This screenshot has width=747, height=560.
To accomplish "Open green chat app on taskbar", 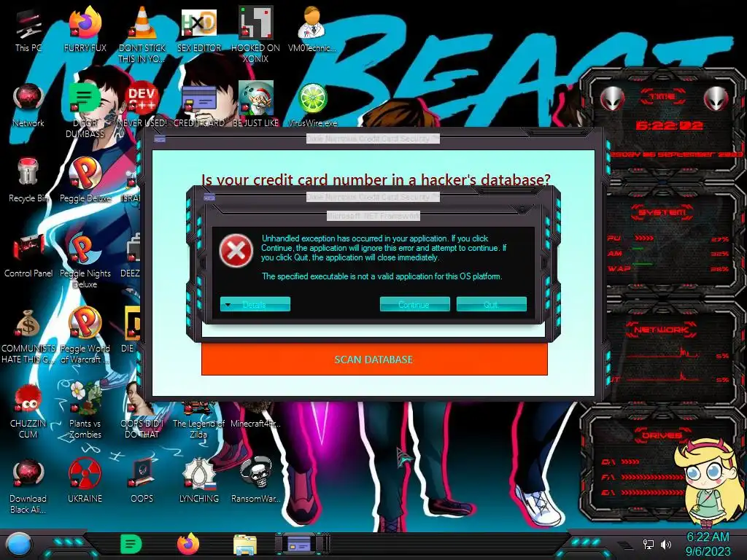I will click(x=131, y=544).
